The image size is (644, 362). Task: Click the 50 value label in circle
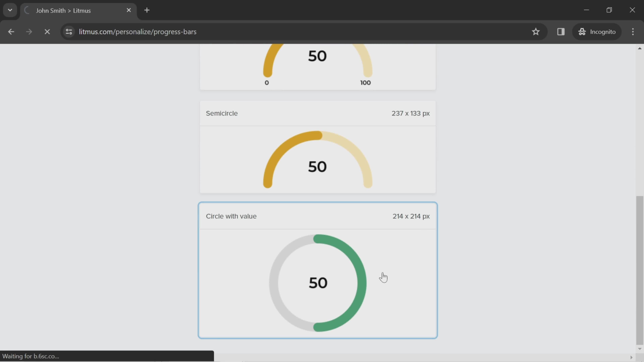[x=318, y=282]
